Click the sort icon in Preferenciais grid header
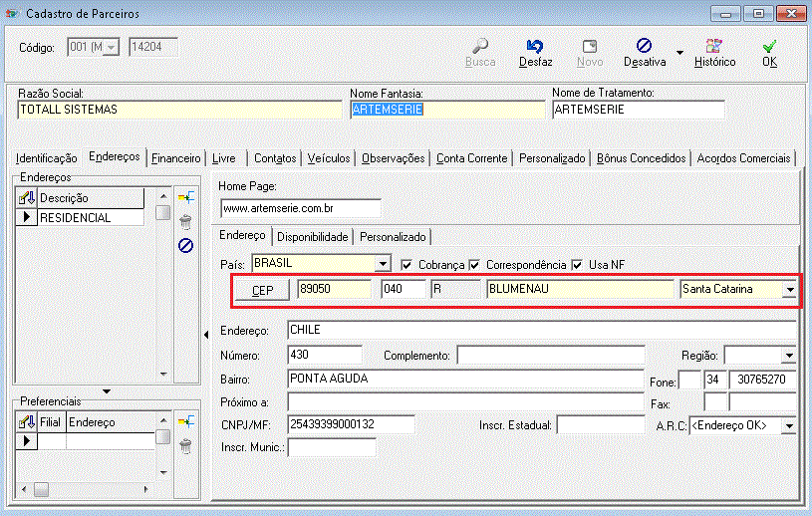The height and width of the screenshot is (516, 812). (x=27, y=422)
